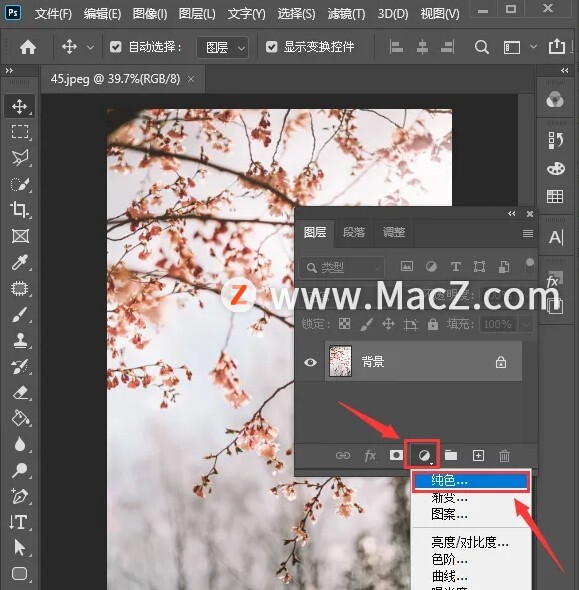Select the History Brush tool
This screenshot has width=579, height=590.
point(19,366)
